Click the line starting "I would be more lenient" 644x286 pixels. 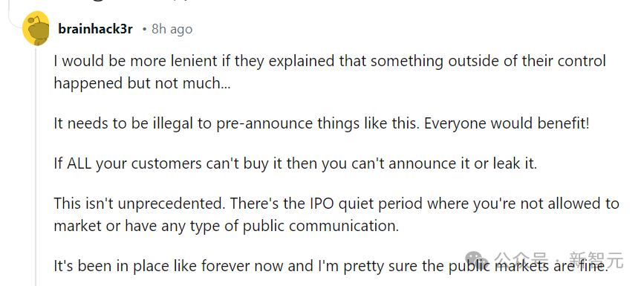click(x=330, y=61)
